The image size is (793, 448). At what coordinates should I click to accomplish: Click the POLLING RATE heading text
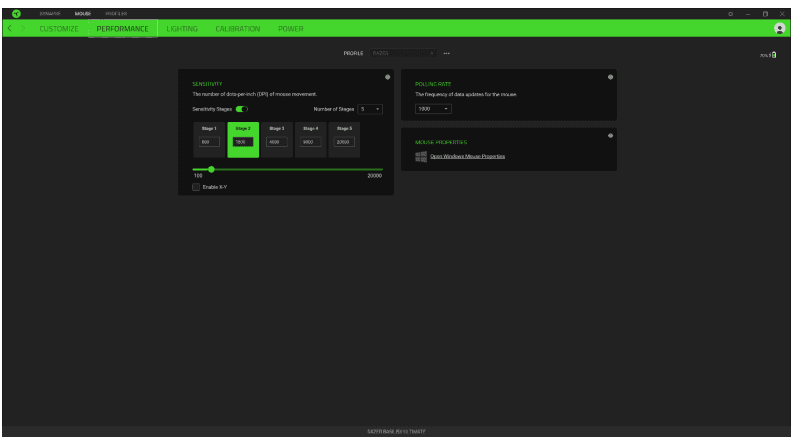click(433, 84)
